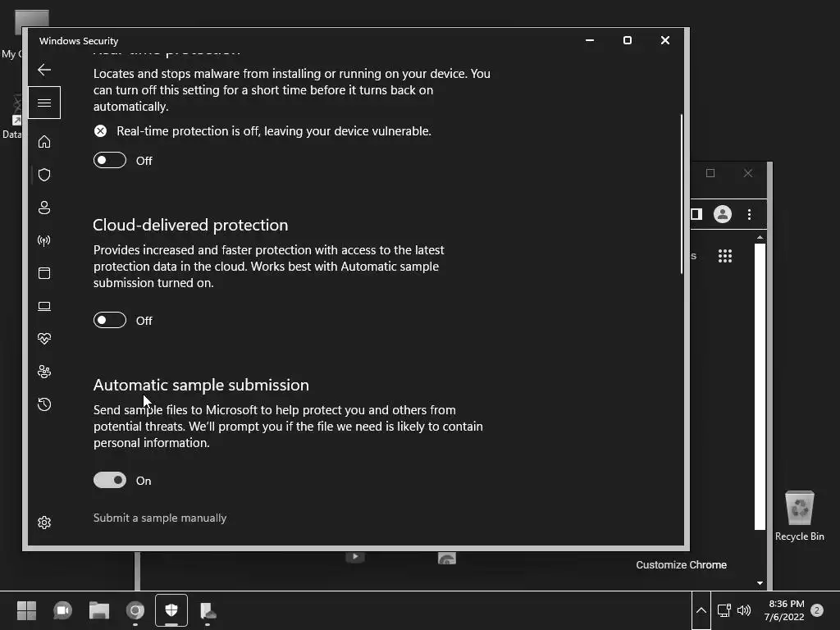840x630 pixels.
Task: Select Recycle Bin desktop icon
Action: tap(800, 516)
